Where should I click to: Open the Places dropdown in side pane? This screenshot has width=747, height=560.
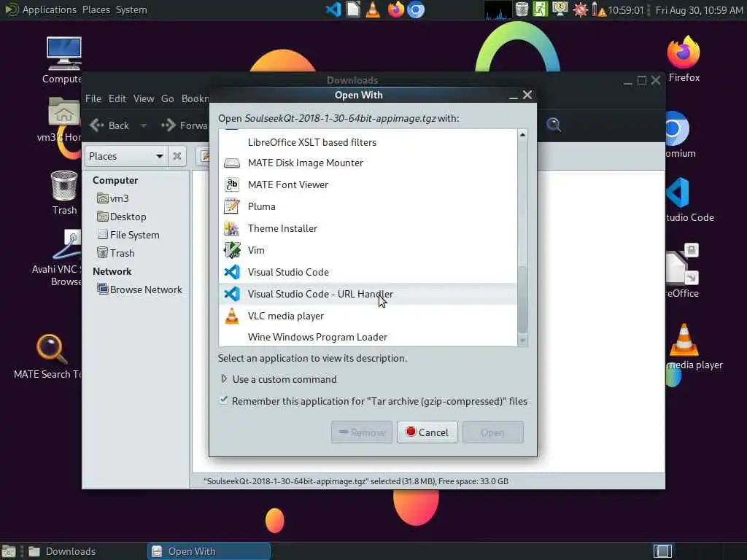(x=126, y=156)
